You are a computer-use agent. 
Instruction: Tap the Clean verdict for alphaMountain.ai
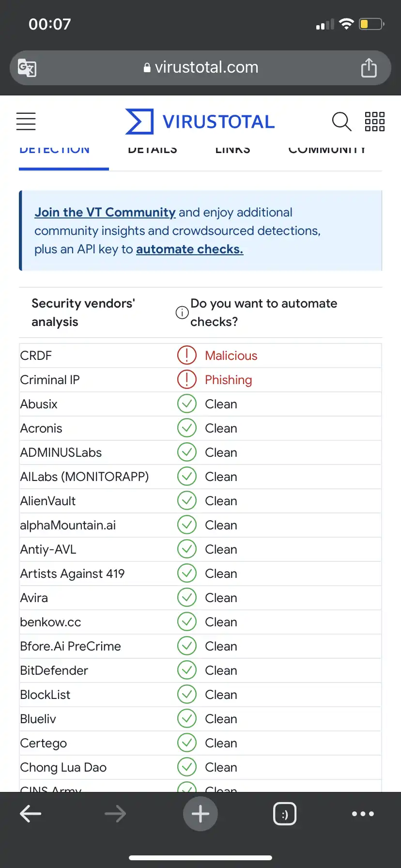(221, 525)
